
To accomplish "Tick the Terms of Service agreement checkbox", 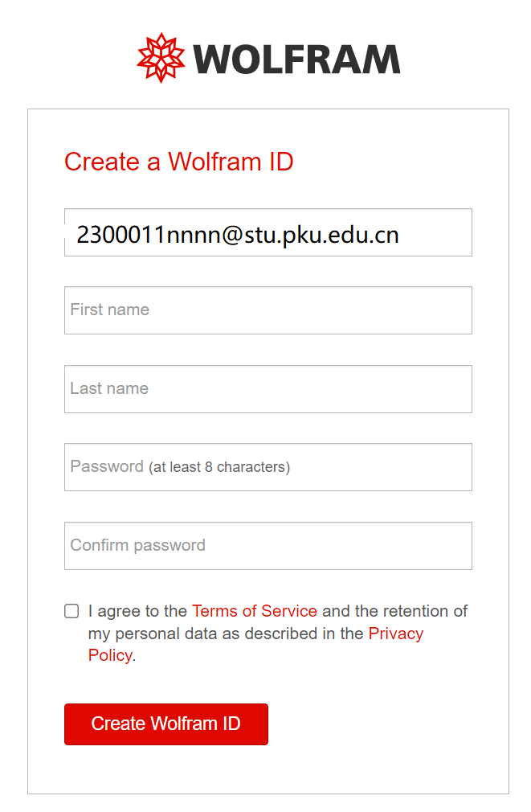I will click(x=72, y=611).
